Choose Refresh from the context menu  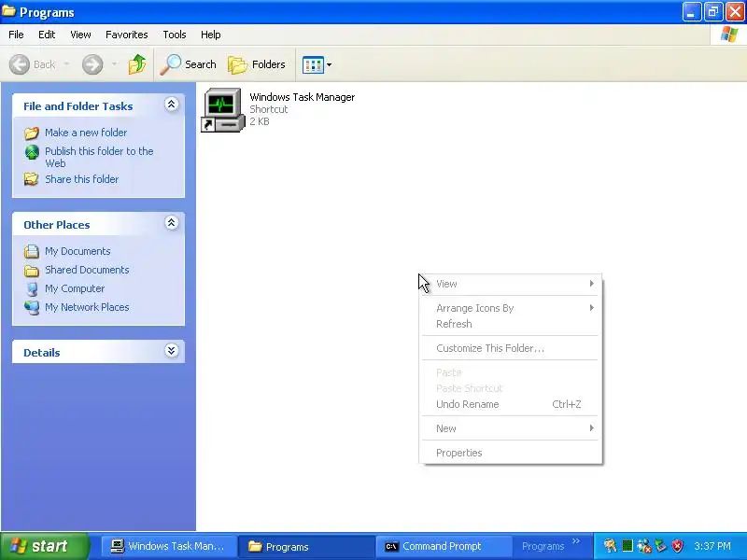(x=510, y=324)
